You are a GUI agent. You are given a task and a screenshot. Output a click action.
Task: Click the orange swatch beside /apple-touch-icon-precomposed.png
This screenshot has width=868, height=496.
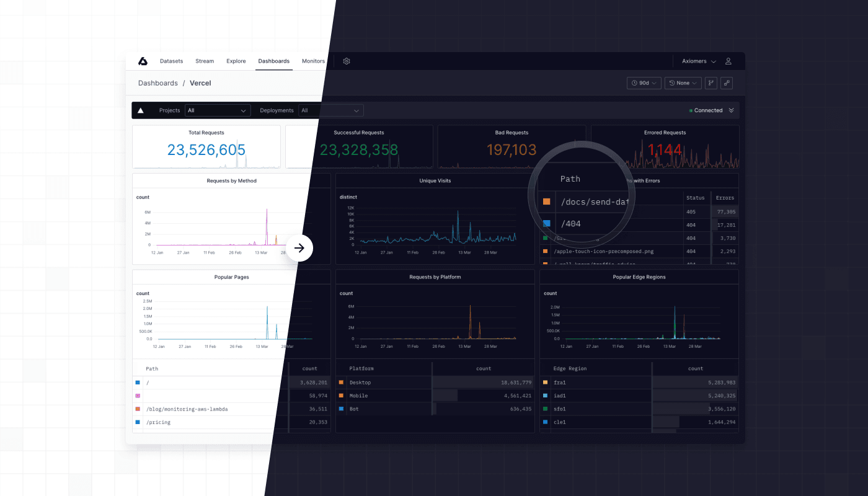pyautogui.click(x=545, y=251)
